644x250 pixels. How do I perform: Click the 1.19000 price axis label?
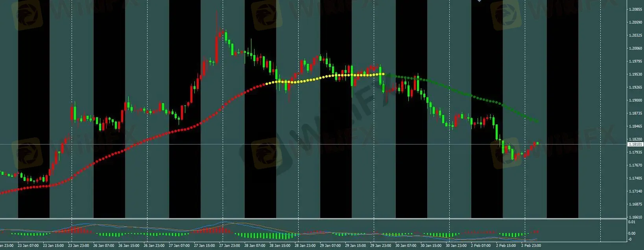(x=636, y=100)
